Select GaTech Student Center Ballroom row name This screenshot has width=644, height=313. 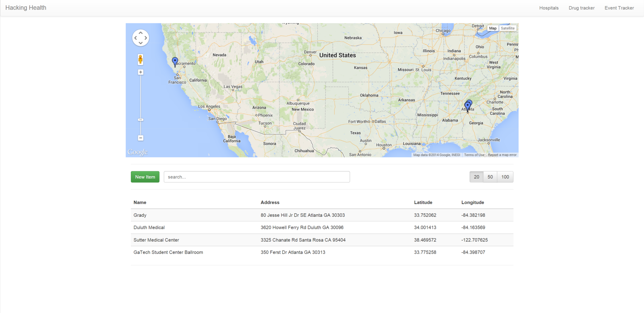click(x=168, y=252)
